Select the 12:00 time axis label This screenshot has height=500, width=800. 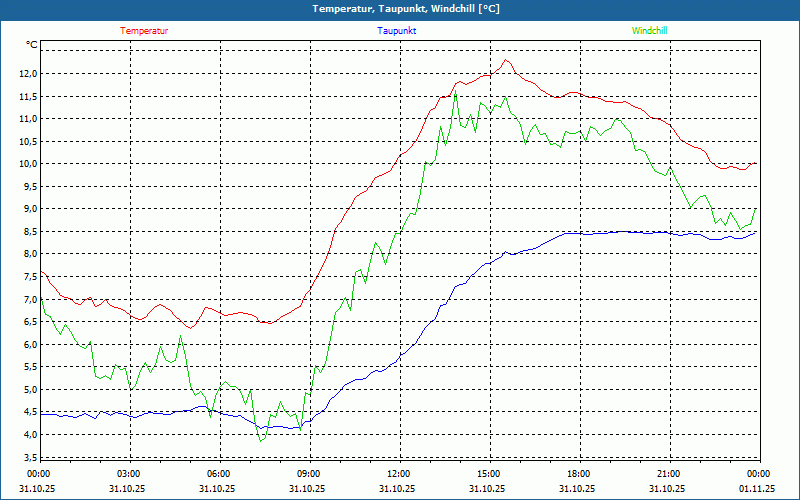click(398, 474)
